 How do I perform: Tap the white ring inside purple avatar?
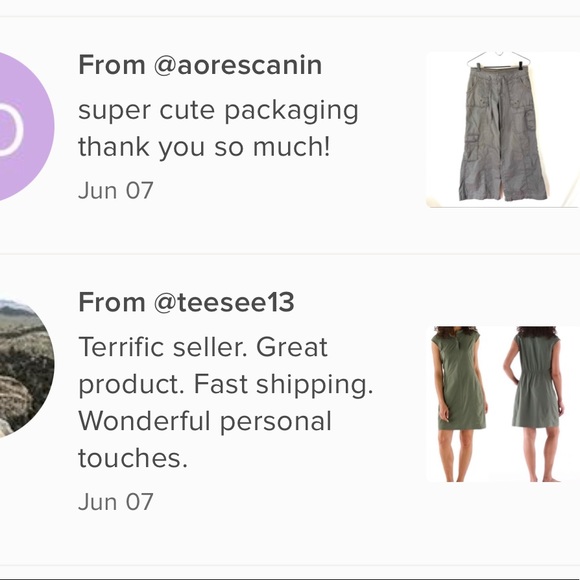click(x=9, y=129)
